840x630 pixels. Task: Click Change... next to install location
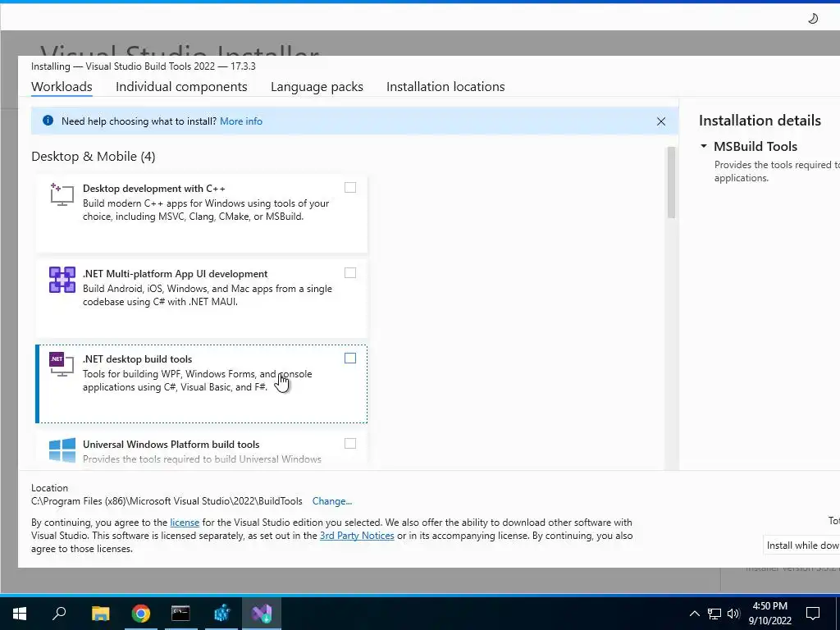point(332,501)
